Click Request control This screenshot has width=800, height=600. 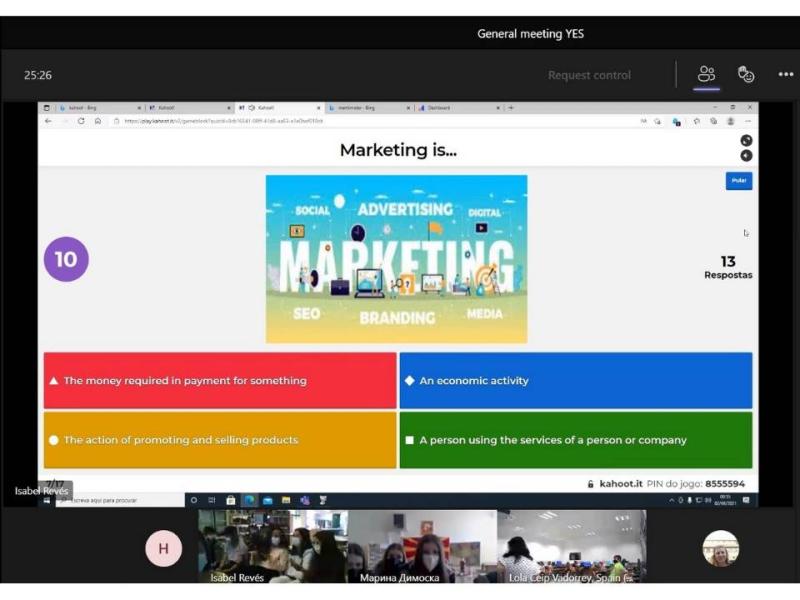pos(589,75)
